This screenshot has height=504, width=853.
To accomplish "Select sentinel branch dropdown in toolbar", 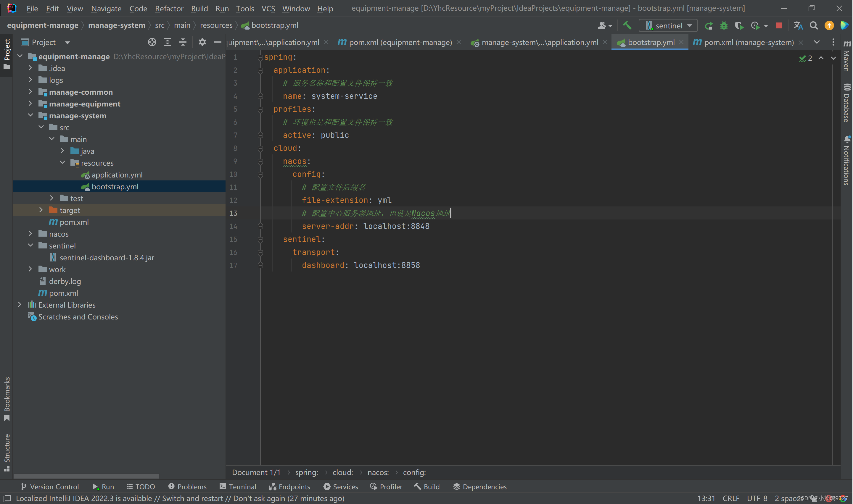I will tap(668, 25).
